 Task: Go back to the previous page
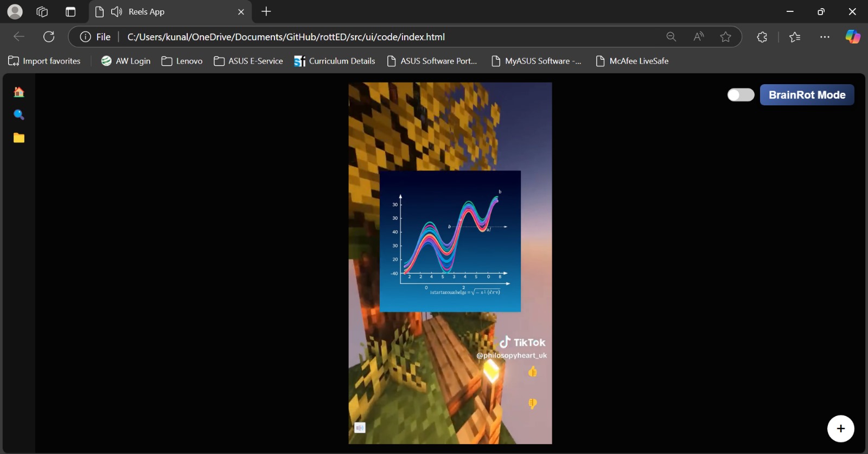point(19,36)
